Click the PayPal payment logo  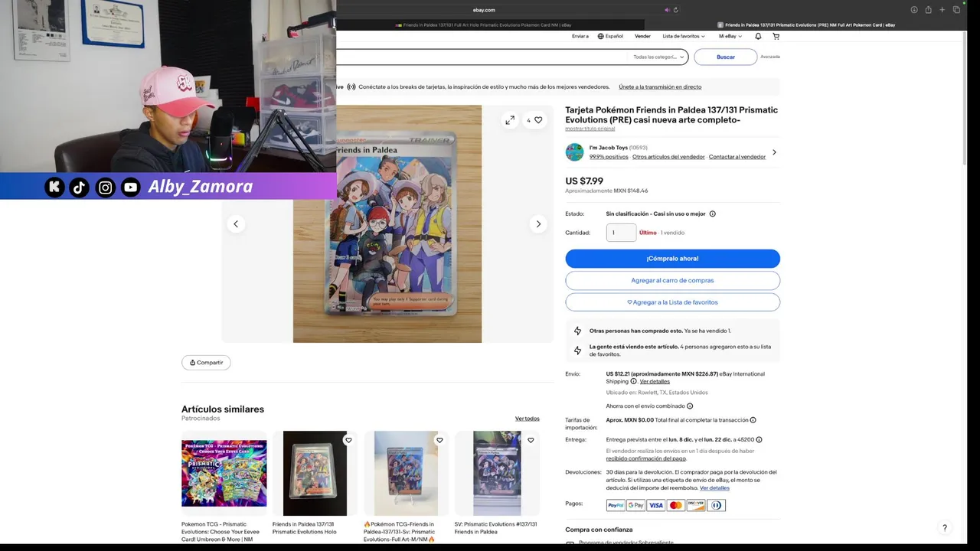616,505
